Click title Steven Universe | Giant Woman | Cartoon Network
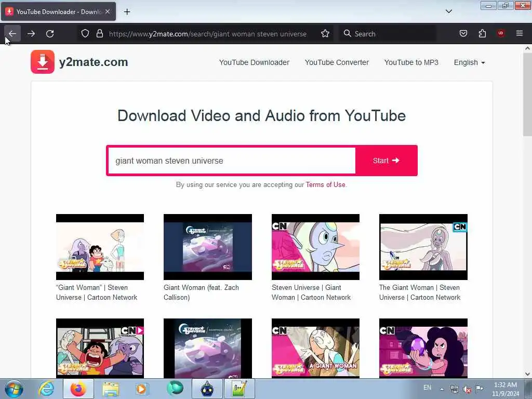This screenshot has width=532, height=399. point(311,292)
